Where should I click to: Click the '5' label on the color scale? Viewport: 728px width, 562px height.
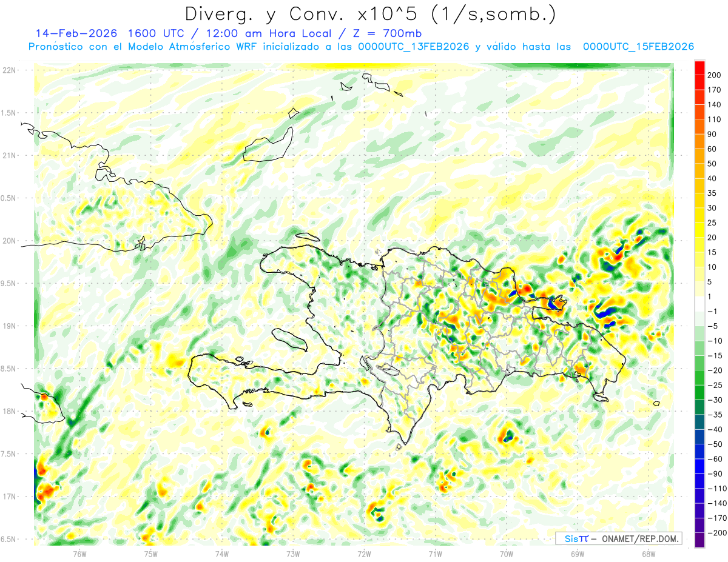coord(710,282)
